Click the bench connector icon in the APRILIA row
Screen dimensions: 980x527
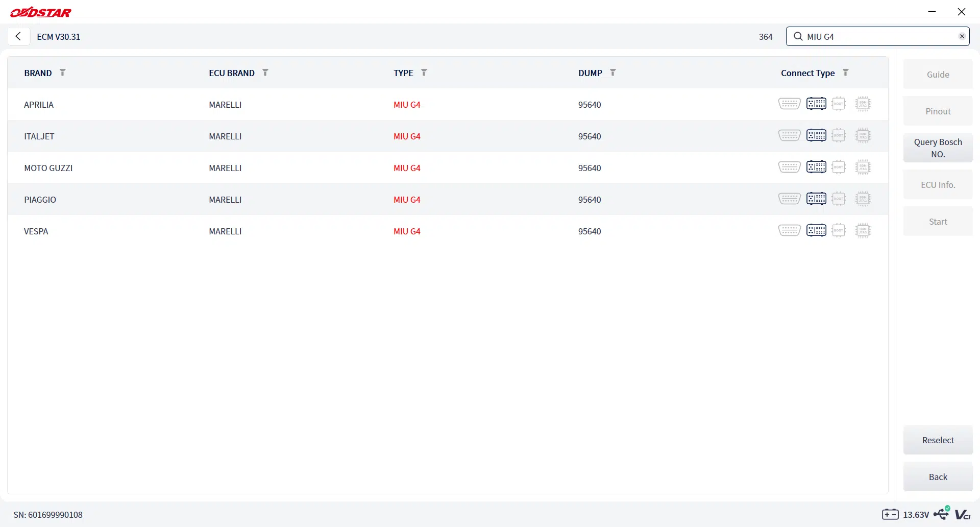(x=816, y=104)
